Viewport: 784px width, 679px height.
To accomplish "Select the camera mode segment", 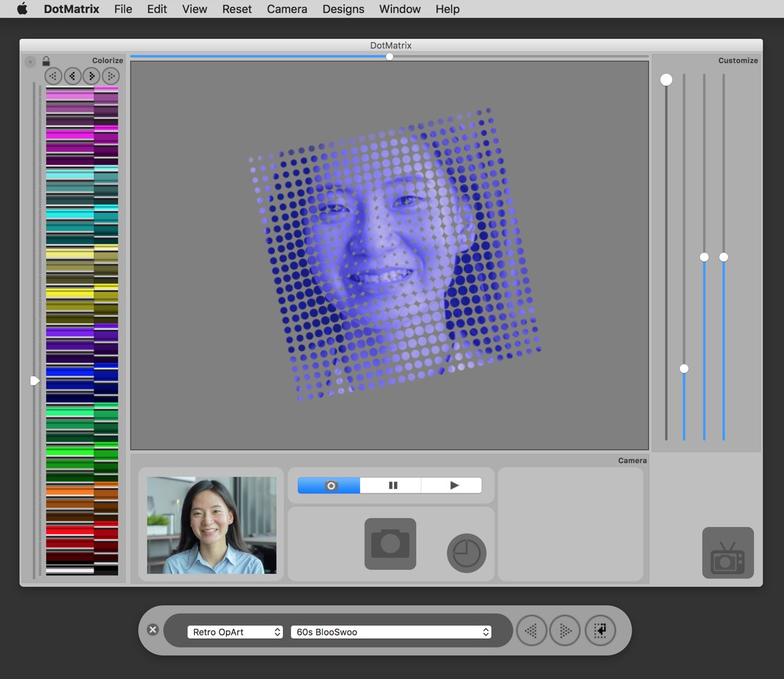I will tap(330, 485).
